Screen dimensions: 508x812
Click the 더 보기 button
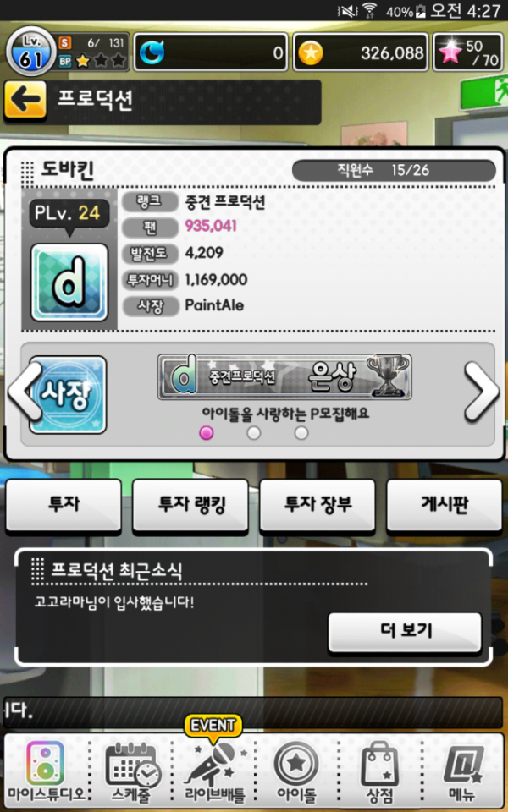coord(406,633)
